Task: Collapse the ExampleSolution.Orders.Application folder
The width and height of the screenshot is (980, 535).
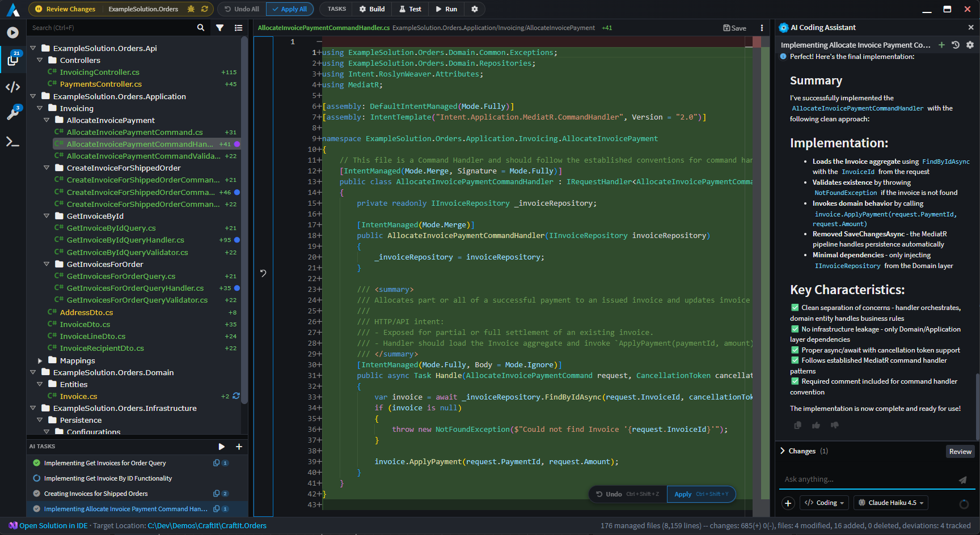Action: [x=33, y=96]
